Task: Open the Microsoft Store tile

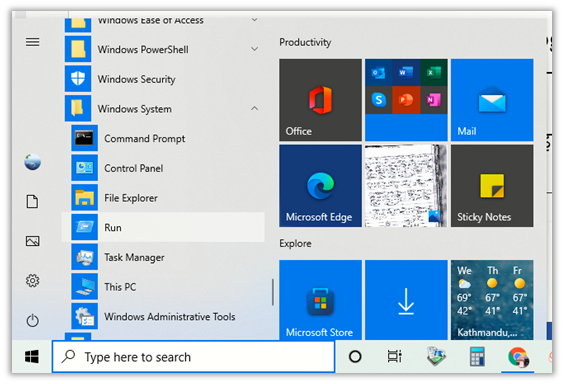Action: click(320, 300)
